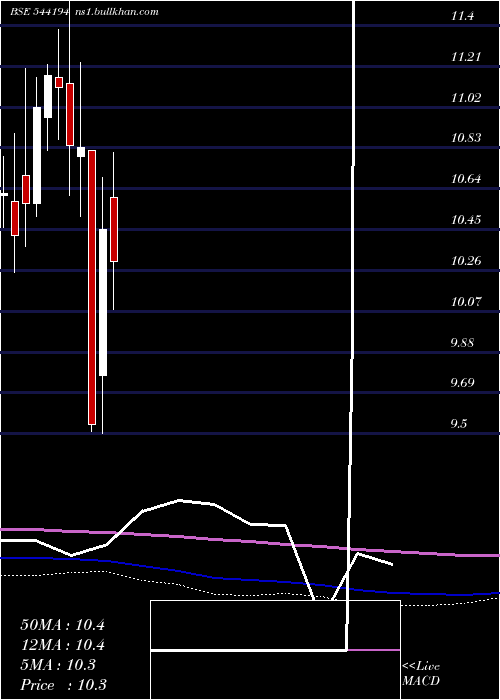Click the Price : 10.3 readout
The height and width of the screenshot is (700, 500).
pos(63,685)
